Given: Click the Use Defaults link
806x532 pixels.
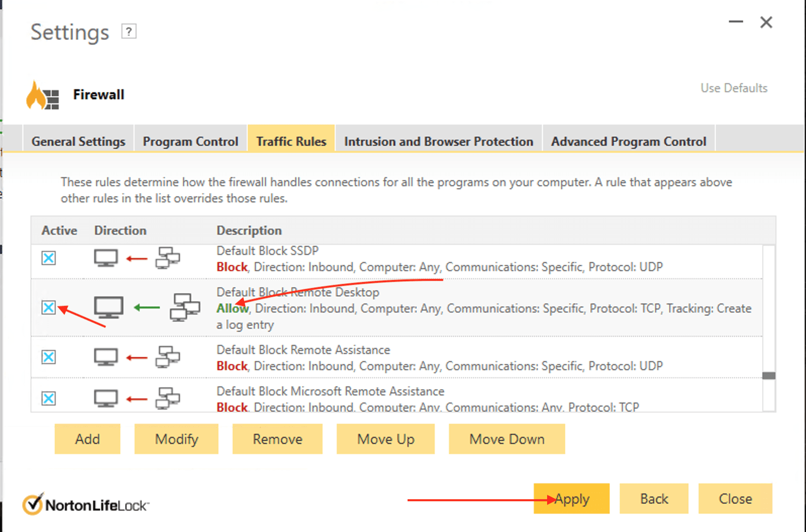Looking at the screenshot, I should click(x=734, y=88).
